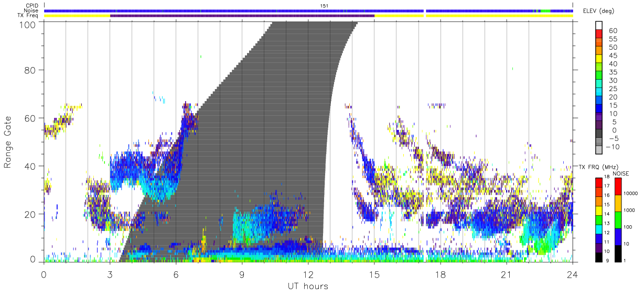Image resolution: width=644 pixels, height=297 pixels.
Task: Click the '151' CPID value above plot
Action: click(324, 6)
